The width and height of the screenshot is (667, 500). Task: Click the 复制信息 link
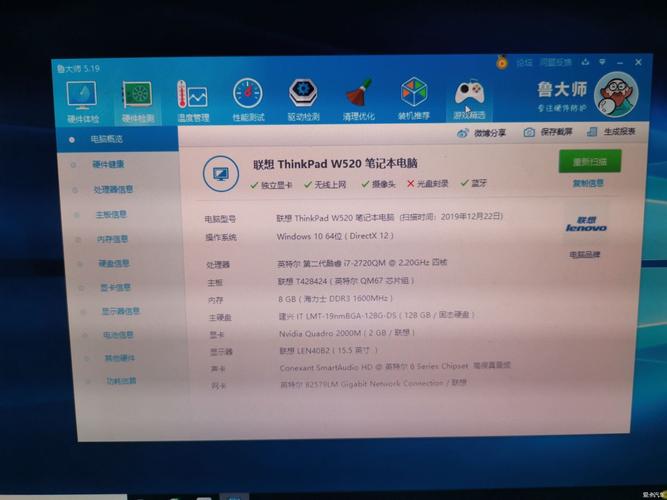point(588,183)
